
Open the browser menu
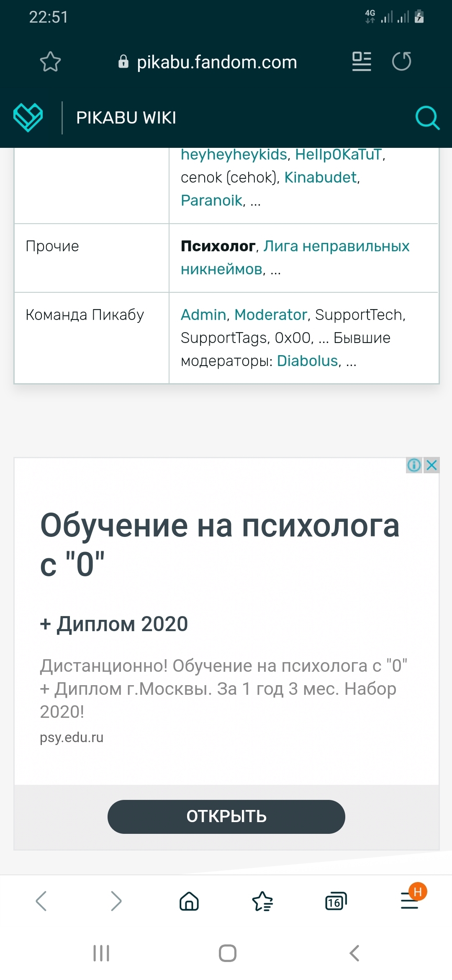click(x=410, y=900)
